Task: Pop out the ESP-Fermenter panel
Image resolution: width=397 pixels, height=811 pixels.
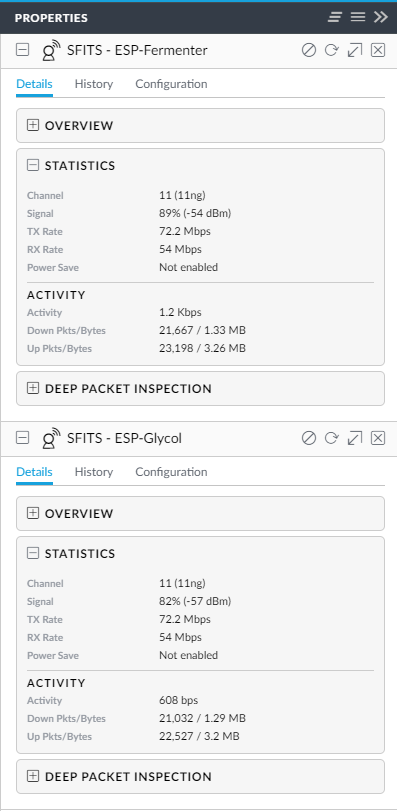Action: (x=355, y=50)
